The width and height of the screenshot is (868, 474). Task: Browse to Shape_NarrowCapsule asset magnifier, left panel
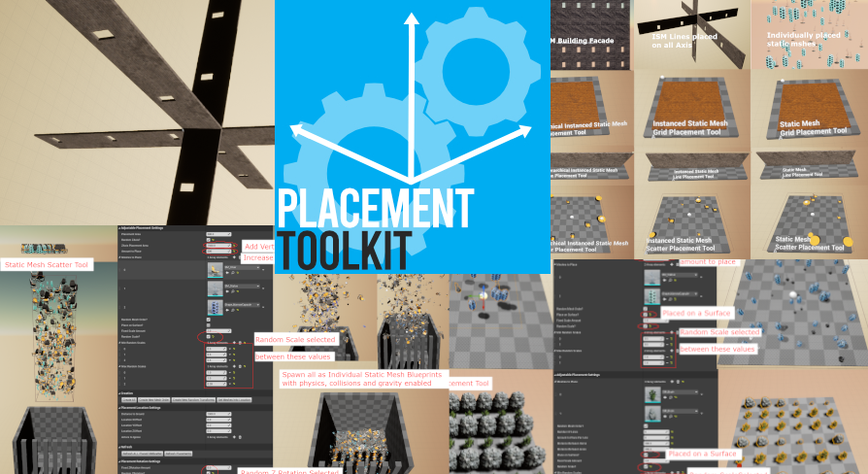(x=233, y=310)
